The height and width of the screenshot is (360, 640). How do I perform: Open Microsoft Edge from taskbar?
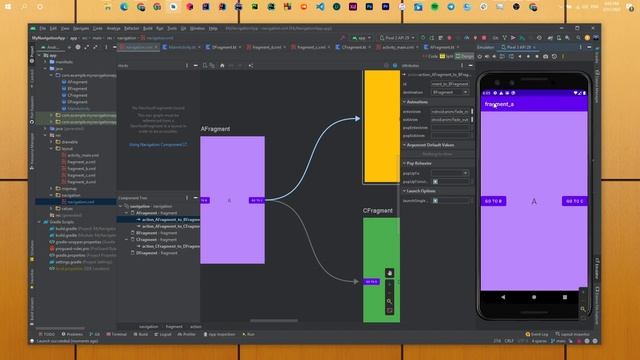124,7
